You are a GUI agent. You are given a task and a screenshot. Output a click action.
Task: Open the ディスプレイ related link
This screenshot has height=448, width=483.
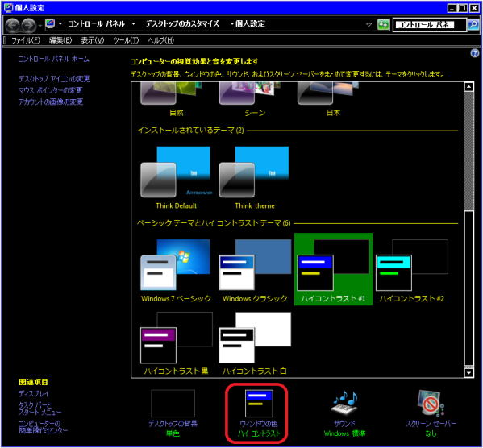point(34,393)
